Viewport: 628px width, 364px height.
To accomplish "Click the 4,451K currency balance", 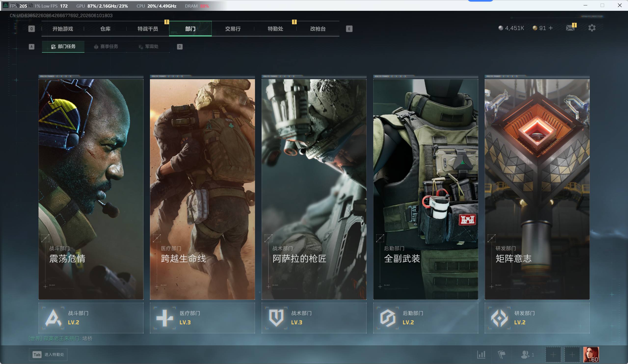I will click(x=514, y=28).
